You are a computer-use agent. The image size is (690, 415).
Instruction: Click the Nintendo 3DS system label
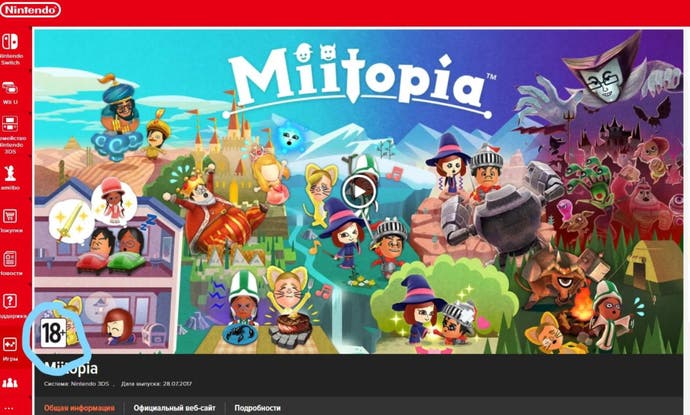pos(76,384)
